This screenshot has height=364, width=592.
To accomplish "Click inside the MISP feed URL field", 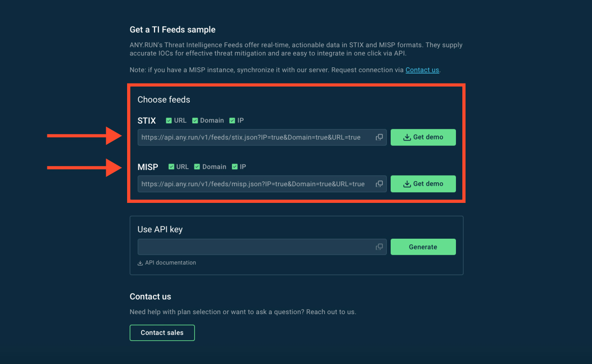I will tap(252, 184).
